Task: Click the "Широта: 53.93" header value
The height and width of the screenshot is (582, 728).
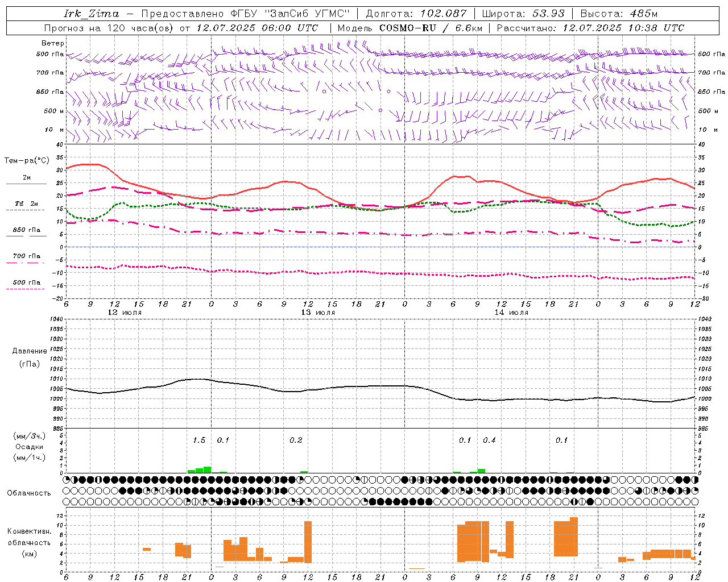Action: coord(523,14)
